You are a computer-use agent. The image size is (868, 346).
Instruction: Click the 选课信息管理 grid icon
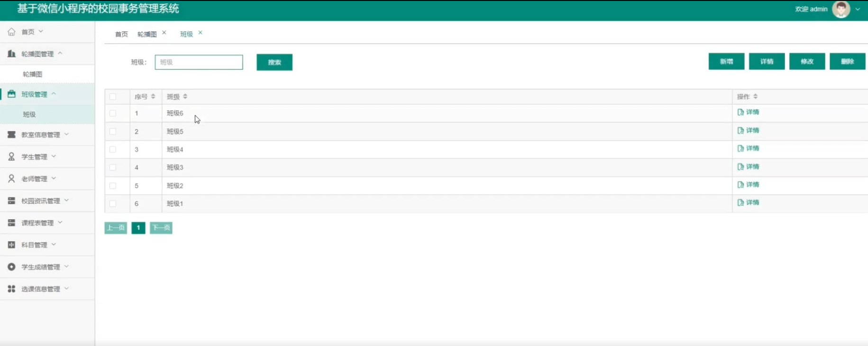pyautogui.click(x=11, y=289)
